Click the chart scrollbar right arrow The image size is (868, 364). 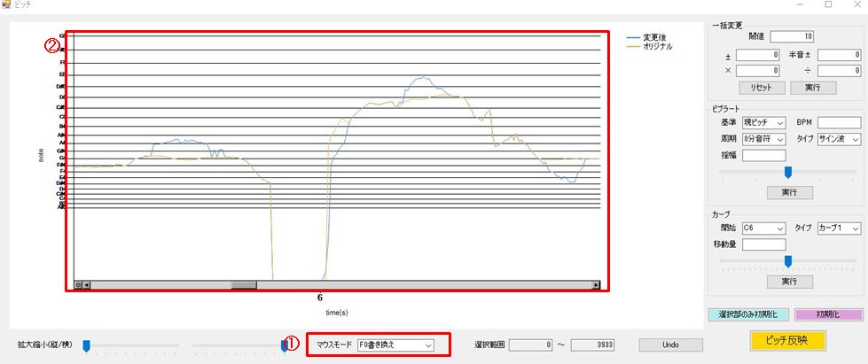[597, 285]
